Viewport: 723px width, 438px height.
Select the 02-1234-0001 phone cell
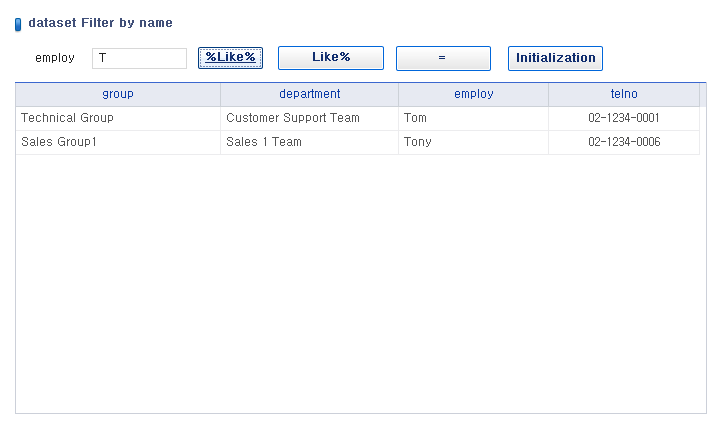pyautogui.click(x=624, y=118)
